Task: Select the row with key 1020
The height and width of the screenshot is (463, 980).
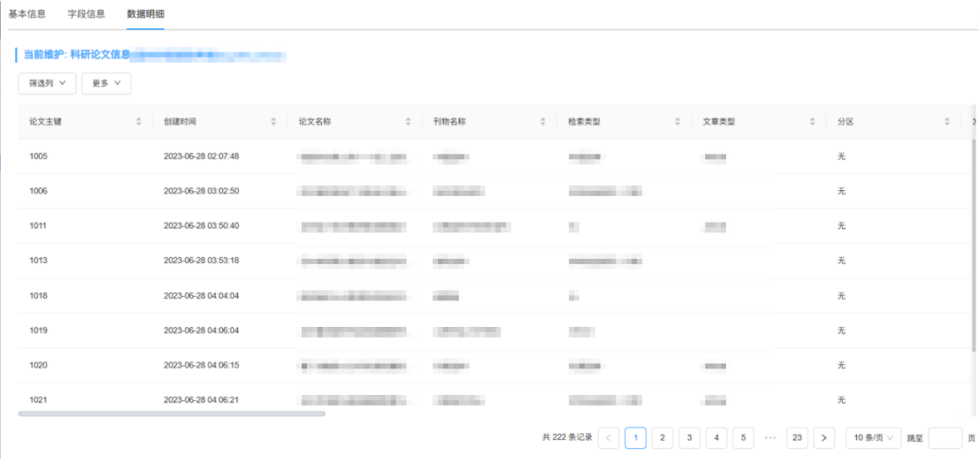Action: [x=495, y=365]
